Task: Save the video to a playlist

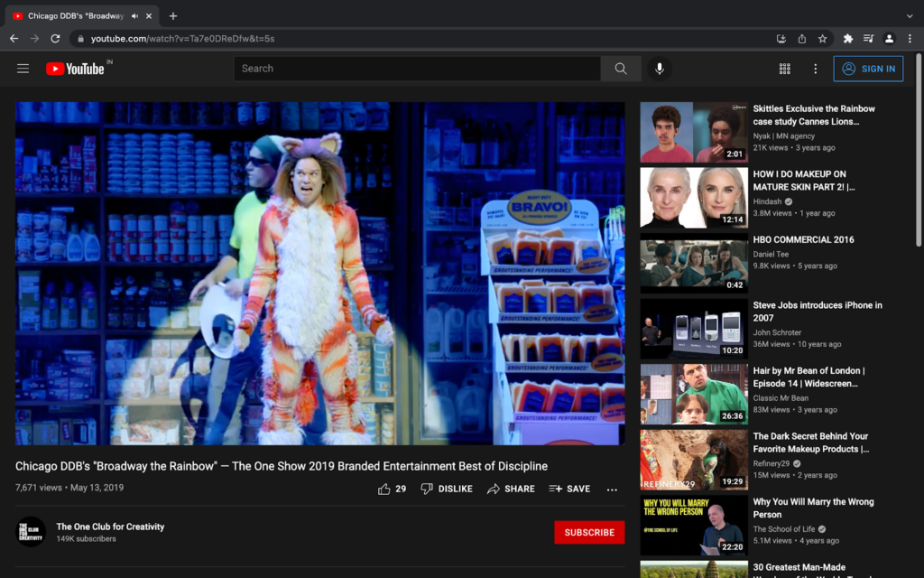Action: point(569,489)
